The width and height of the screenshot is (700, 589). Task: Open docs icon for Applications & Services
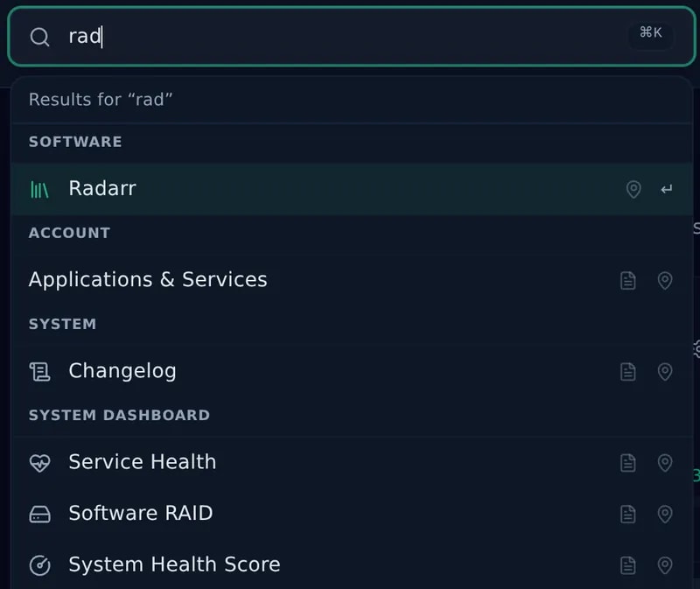coord(628,280)
